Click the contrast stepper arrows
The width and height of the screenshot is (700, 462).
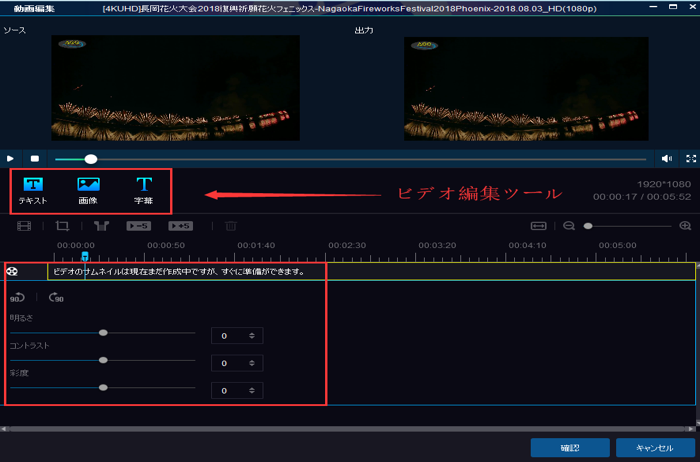click(x=252, y=363)
